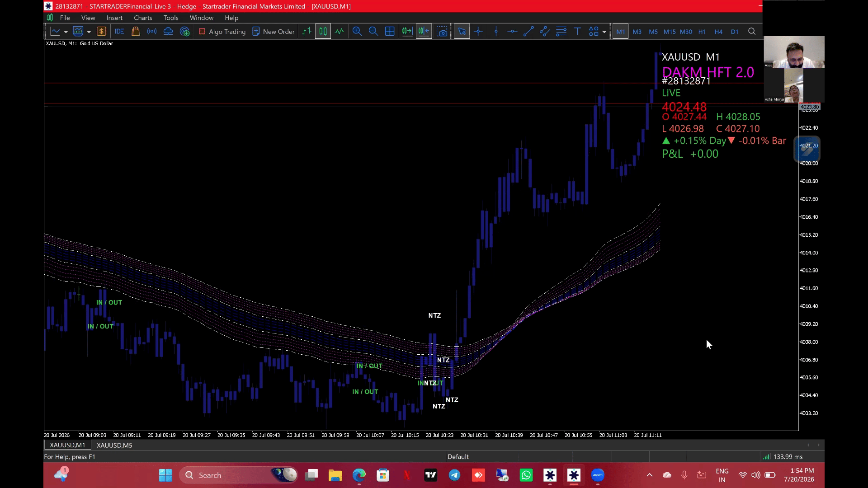The height and width of the screenshot is (488, 868).
Task: Select the crosshair cursor tool
Action: [478, 32]
